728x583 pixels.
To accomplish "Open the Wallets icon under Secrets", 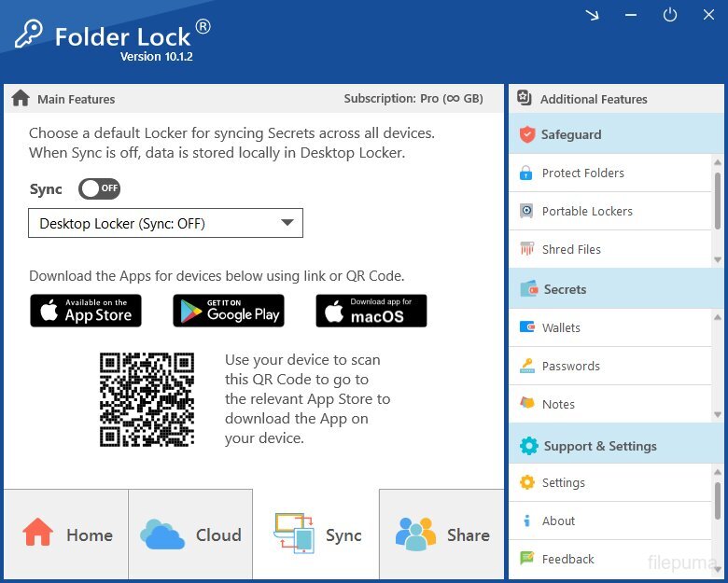I will click(527, 327).
